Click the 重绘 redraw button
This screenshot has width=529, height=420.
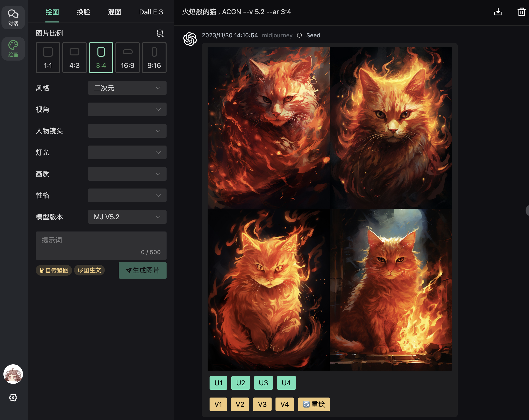click(x=314, y=404)
